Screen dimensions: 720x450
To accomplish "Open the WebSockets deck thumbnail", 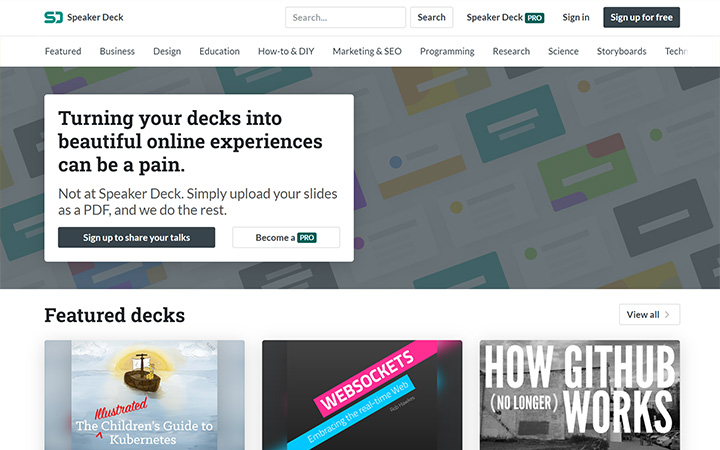I will [x=362, y=395].
